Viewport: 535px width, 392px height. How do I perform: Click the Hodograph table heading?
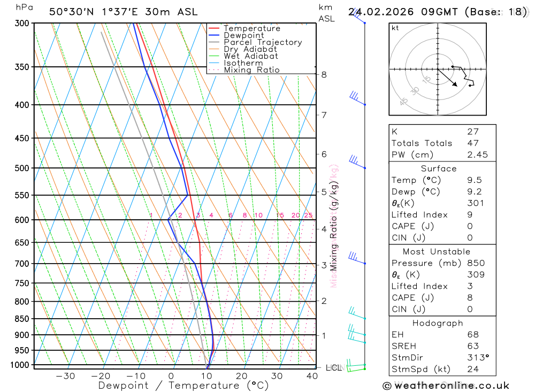click(438, 323)
